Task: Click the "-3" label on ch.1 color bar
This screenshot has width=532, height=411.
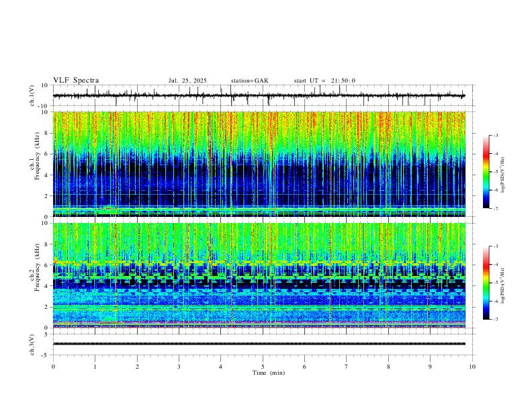Action: (x=496, y=136)
